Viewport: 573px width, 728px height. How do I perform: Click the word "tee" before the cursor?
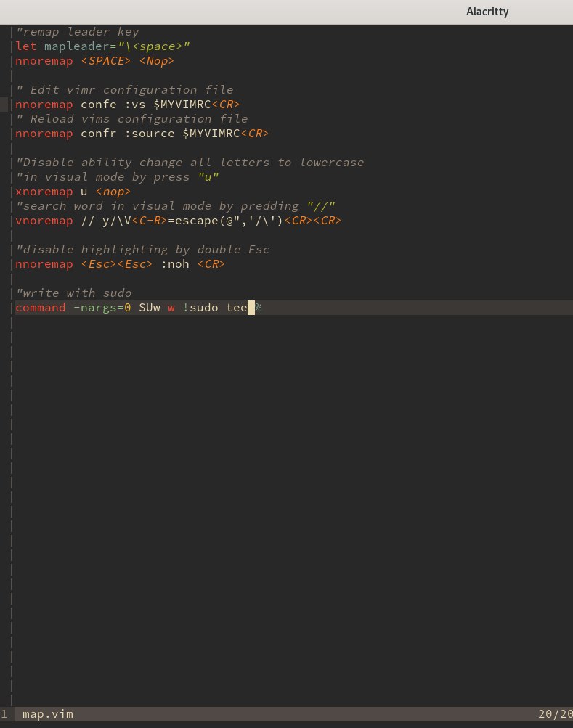[237, 308]
